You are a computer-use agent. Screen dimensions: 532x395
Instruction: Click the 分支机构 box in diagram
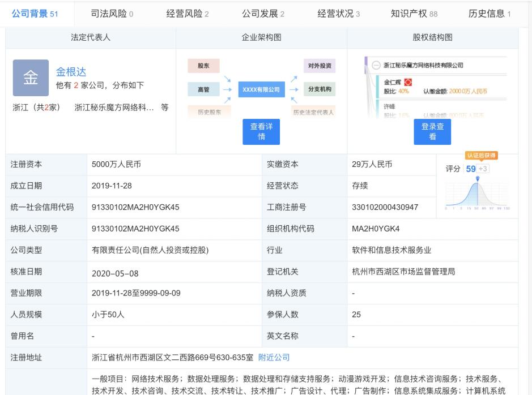pos(320,89)
